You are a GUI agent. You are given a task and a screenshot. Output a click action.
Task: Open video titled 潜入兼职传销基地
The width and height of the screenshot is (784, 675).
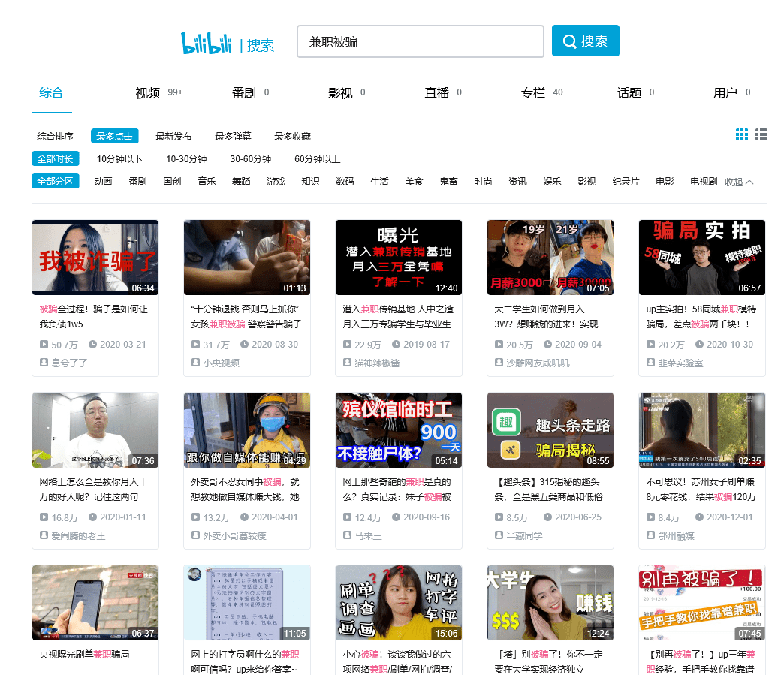coord(398,317)
